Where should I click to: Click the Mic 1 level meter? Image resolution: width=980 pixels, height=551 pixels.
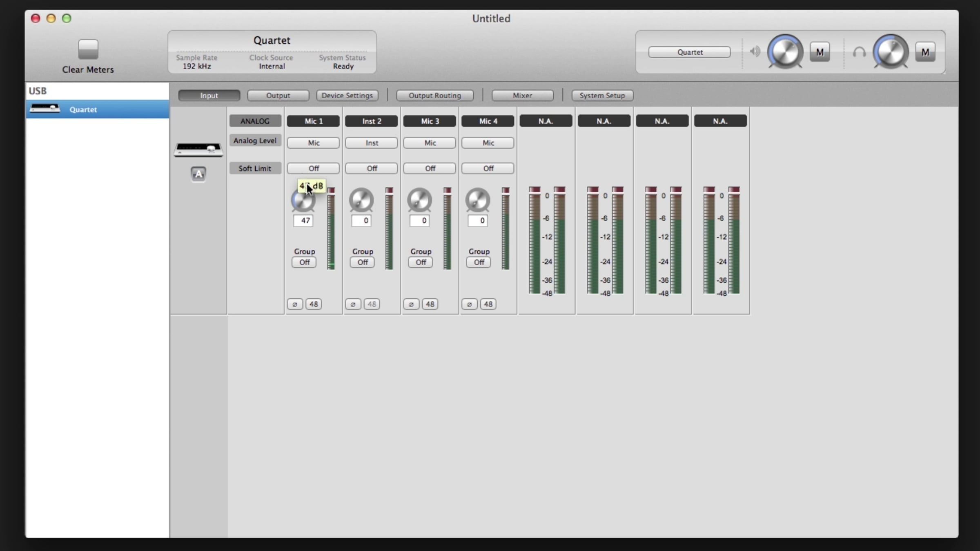pos(331,229)
